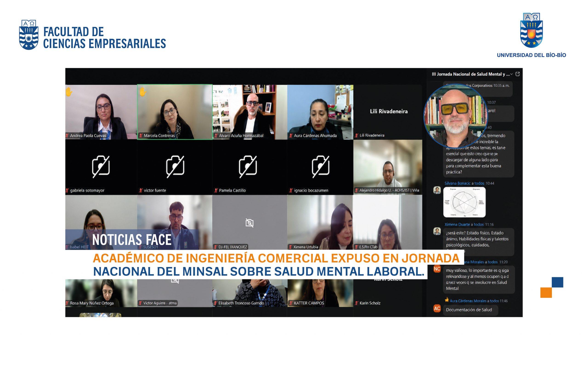
Task: Click the muted mic icon beside Alejandro Hidalgo U.
Action: pos(356,190)
